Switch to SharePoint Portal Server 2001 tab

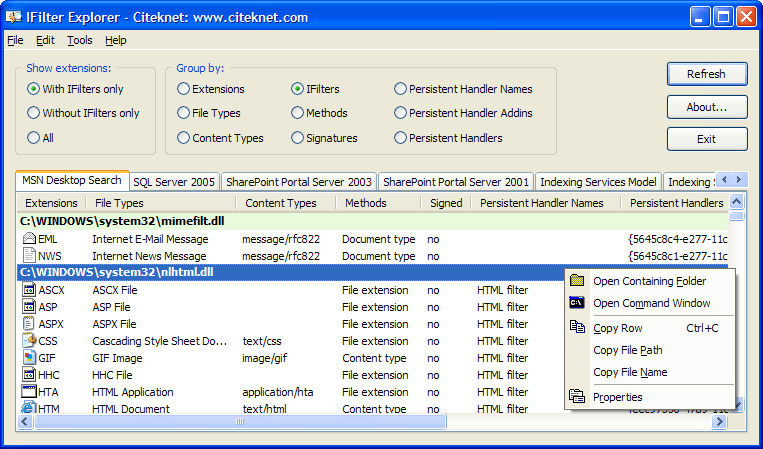click(x=456, y=182)
